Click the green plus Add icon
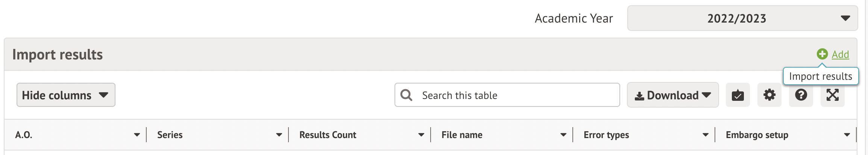This screenshot has height=155, width=868. point(822,54)
